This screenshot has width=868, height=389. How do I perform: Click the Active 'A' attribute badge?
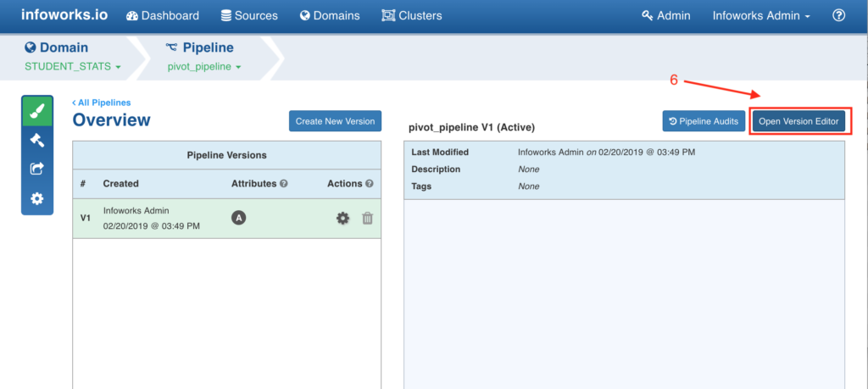tap(238, 218)
